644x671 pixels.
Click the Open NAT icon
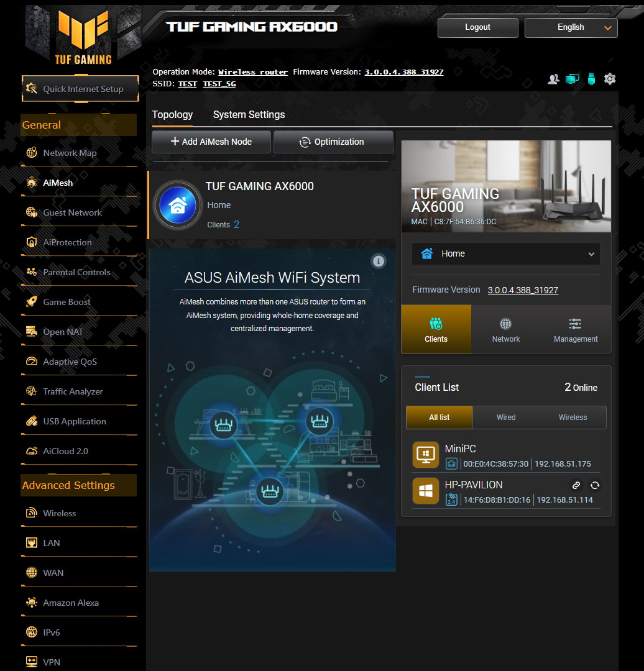32,332
